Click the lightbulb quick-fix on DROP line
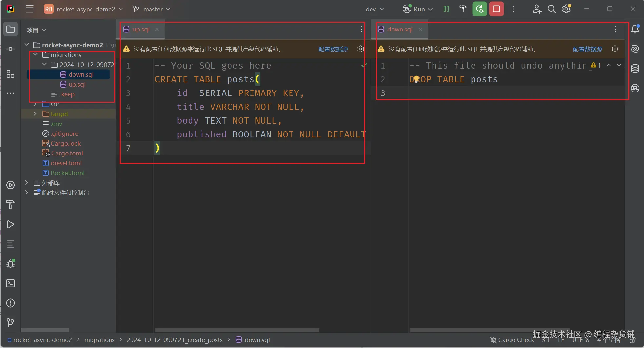644x348 pixels. (x=416, y=79)
